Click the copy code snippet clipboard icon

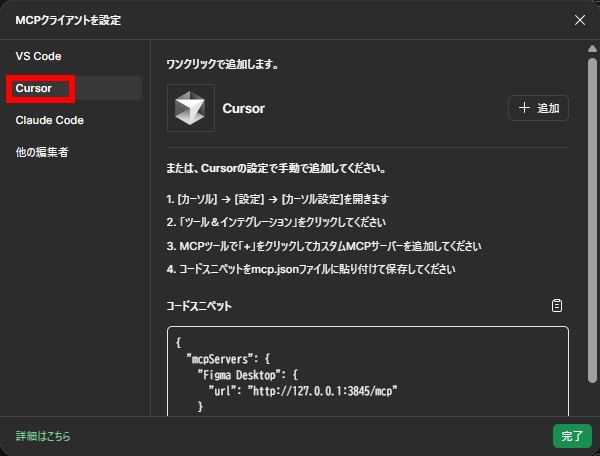coord(557,306)
